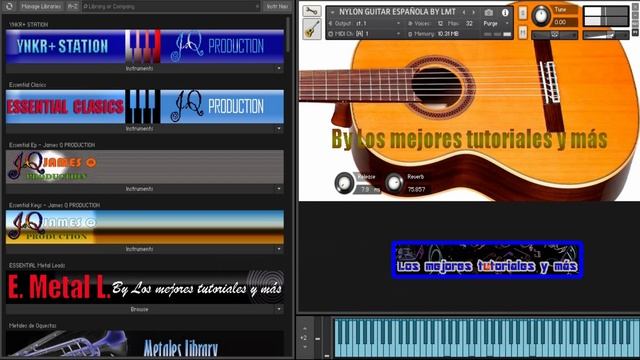Toggle AUX sends for instrument
This screenshot has width=640, height=360.
click(x=636, y=24)
